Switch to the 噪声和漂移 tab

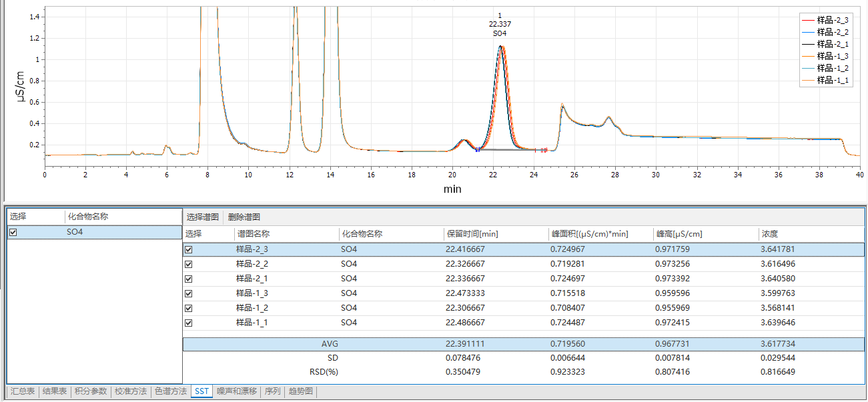click(x=236, y=391)
